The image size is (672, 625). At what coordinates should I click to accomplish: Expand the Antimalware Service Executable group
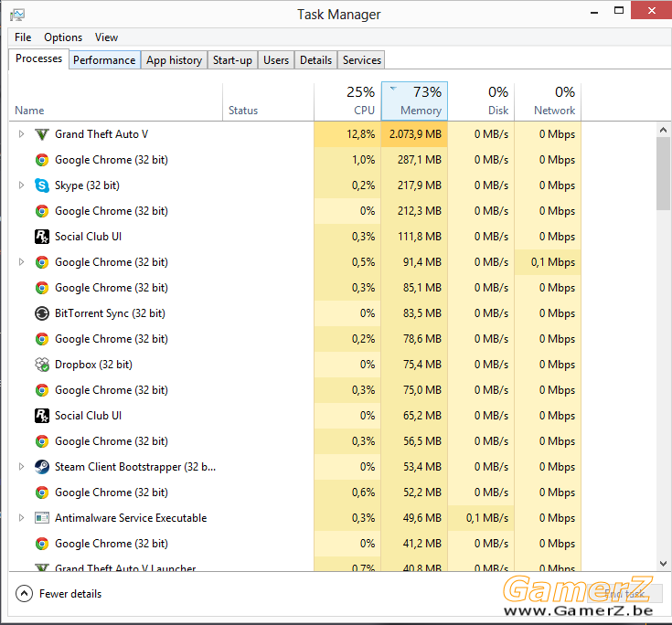point(21,518)
